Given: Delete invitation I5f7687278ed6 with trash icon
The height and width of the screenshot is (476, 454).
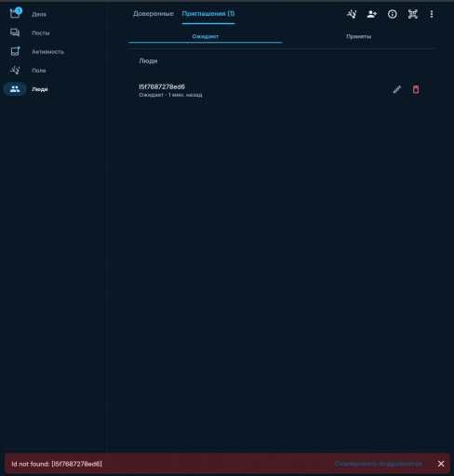Looking at the screenshot, I should pos(416,89).
